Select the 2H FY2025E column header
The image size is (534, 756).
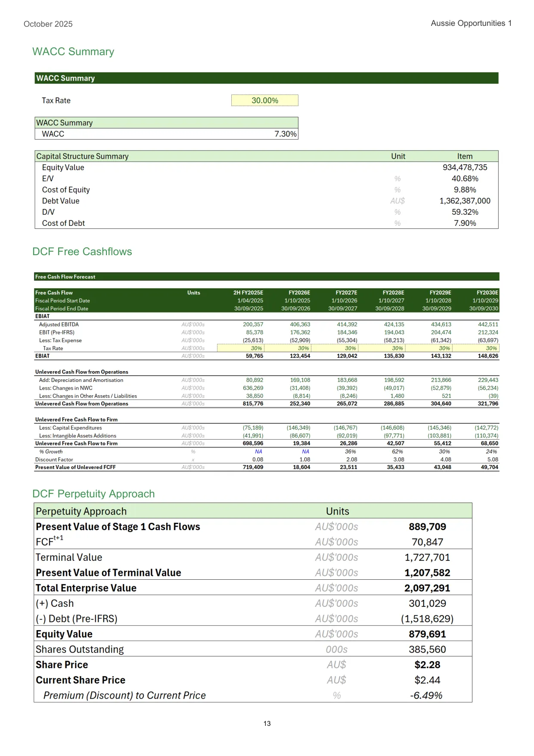pos(248,293)
